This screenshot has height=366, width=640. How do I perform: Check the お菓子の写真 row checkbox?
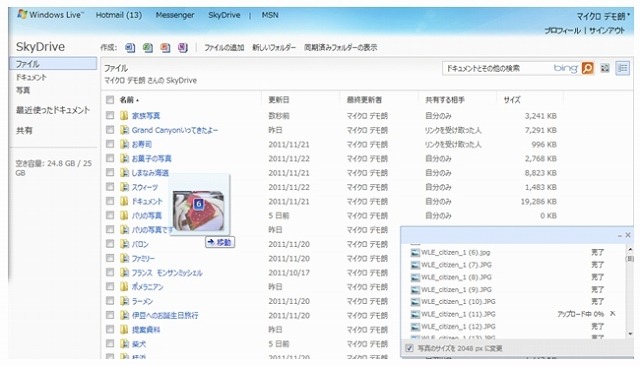(110, 158)
